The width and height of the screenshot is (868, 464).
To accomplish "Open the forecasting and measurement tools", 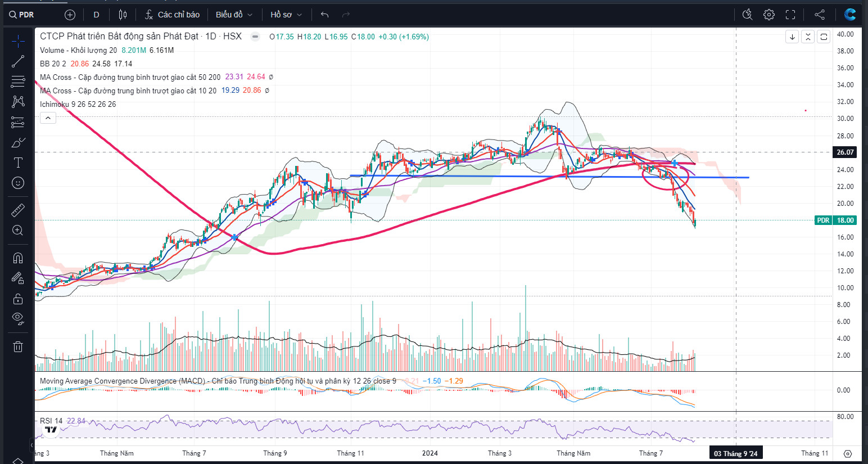I will (x=18, y=122).
